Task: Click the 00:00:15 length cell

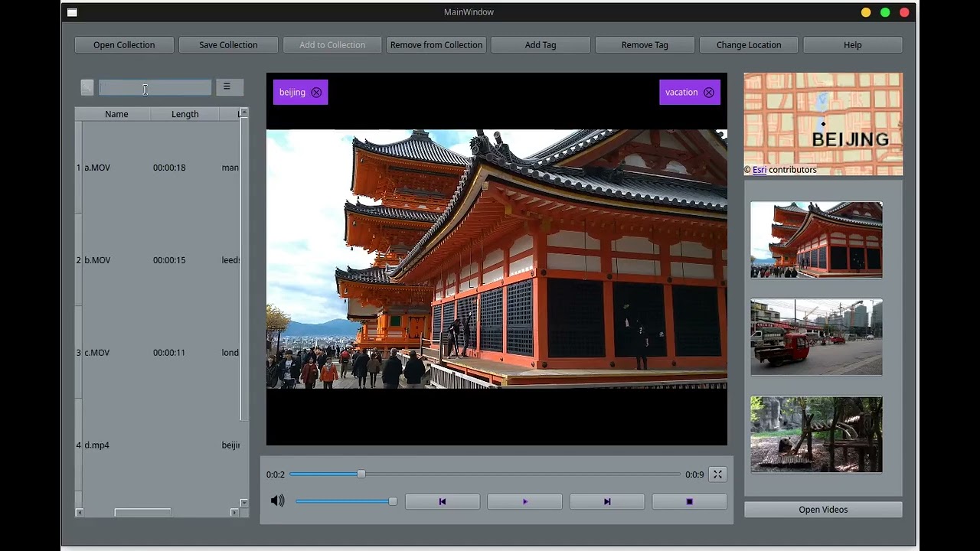Action: click(169, 260)
